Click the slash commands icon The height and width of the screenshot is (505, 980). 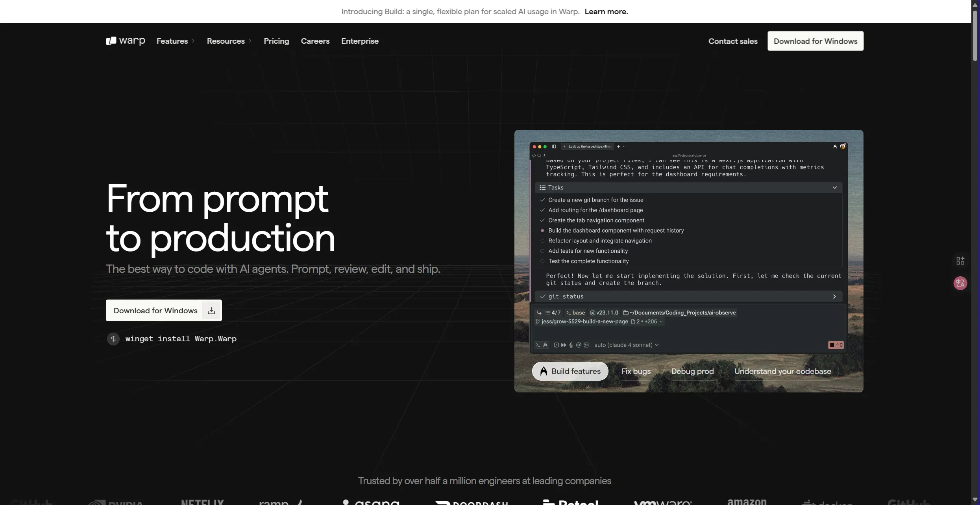(x=556, y=345)
